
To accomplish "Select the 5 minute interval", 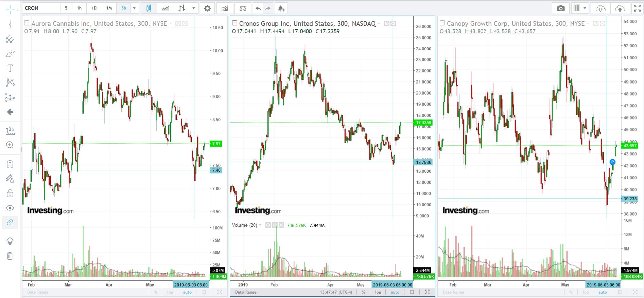I will click(x=66, y=8).
